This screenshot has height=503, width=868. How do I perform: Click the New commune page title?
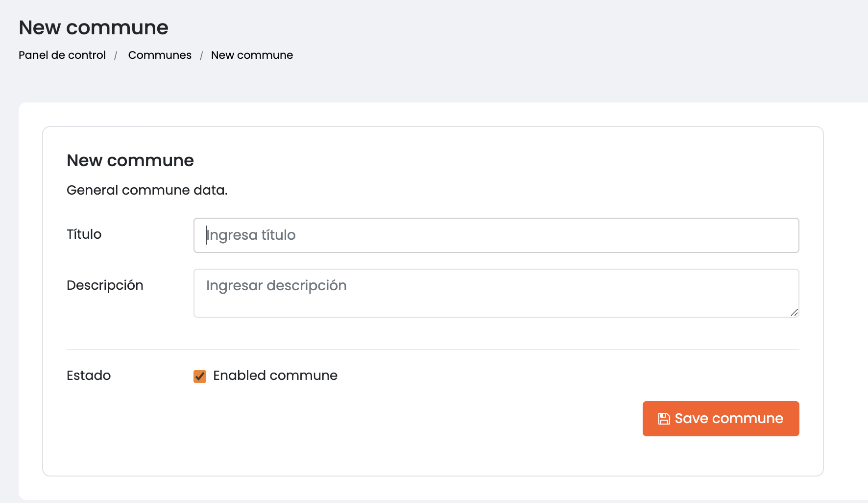pos(94,27)
